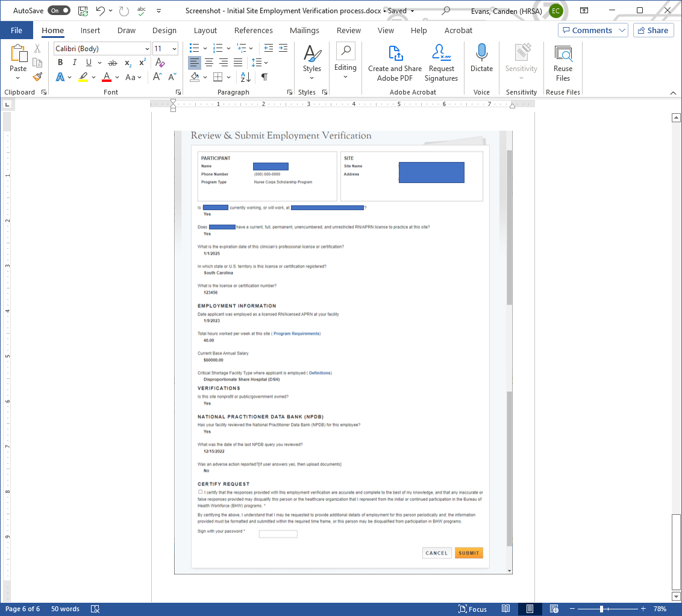The width and height of the screenshot is (682, 616).
Task: Center align the paragraph text
Action: coord(209,63)
